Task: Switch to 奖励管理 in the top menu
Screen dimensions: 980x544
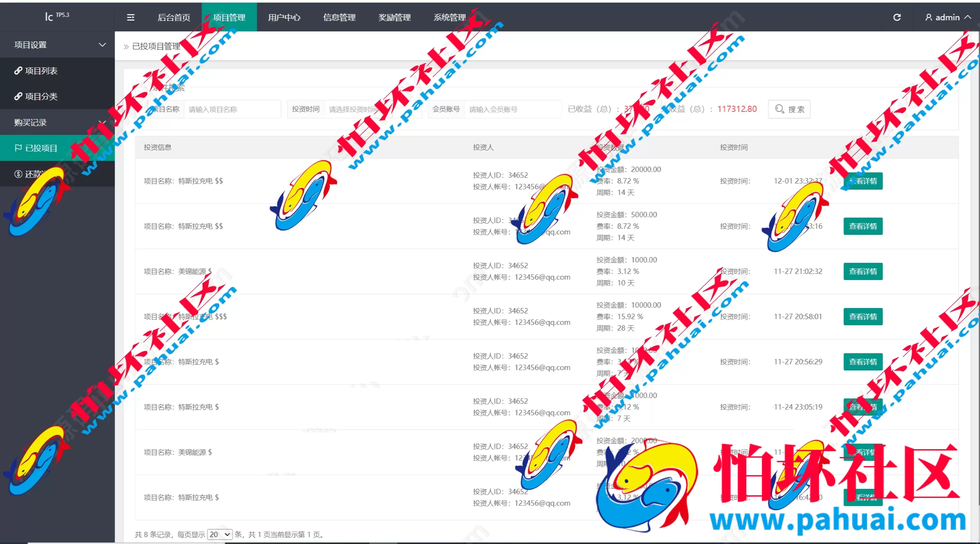Action: [394, 17]
